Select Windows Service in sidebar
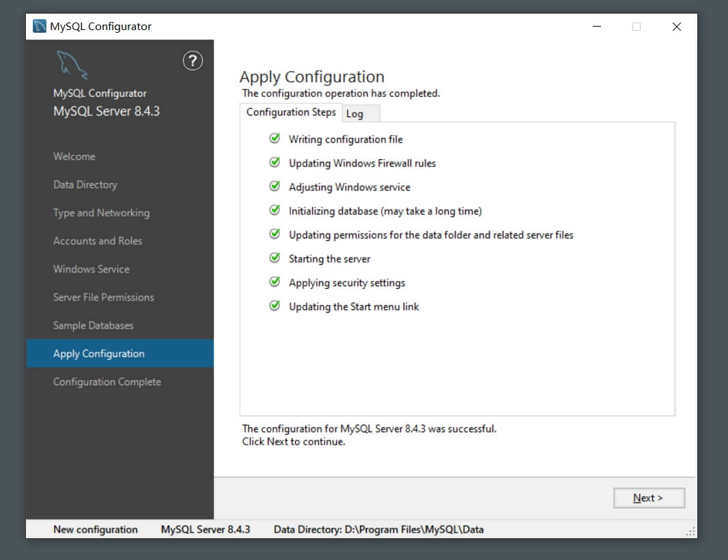Viewport: 728px width, 560px height. pos(91,269)
